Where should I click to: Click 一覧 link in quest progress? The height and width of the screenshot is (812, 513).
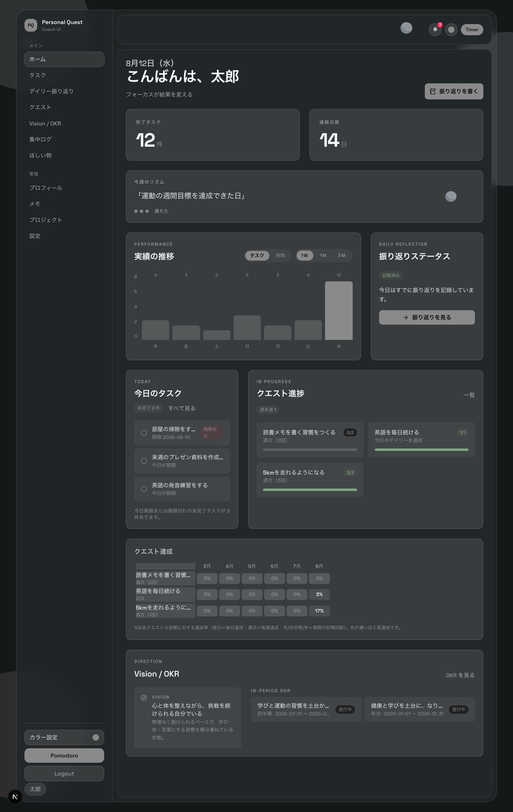pos(469,395)
